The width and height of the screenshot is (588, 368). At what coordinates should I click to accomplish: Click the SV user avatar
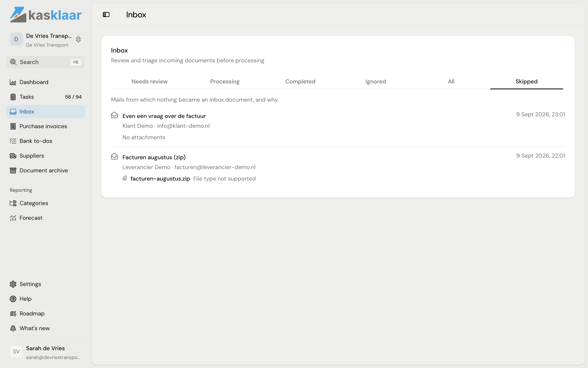pos(16,351)
